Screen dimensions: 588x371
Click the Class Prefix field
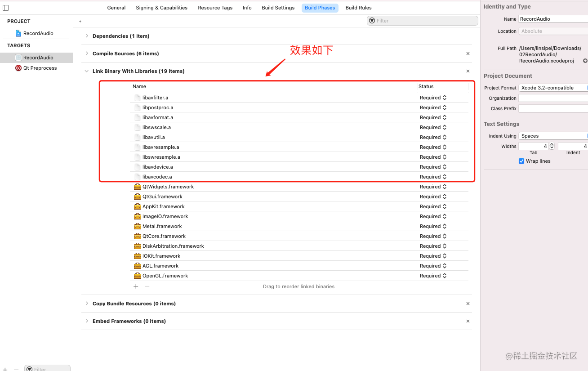(x=553, y=108)
